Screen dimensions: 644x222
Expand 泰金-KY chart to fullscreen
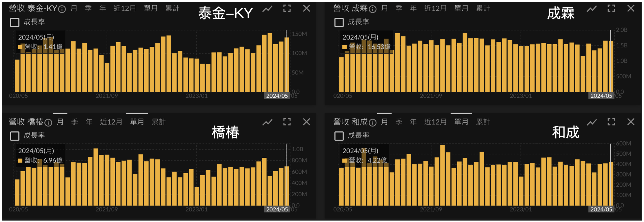click(x=287, y=8)
